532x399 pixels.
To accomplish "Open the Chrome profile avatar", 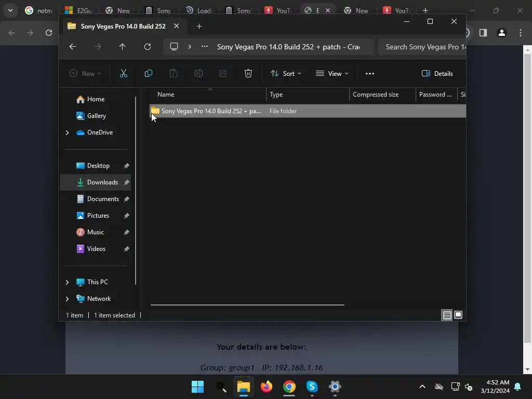I will pyautogui.click(x=502, y=33).
